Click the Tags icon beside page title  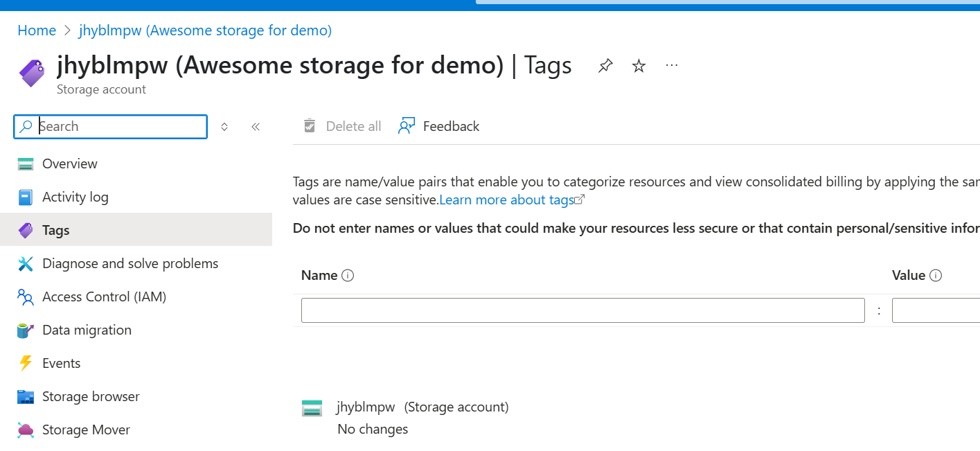click(32, 73)
